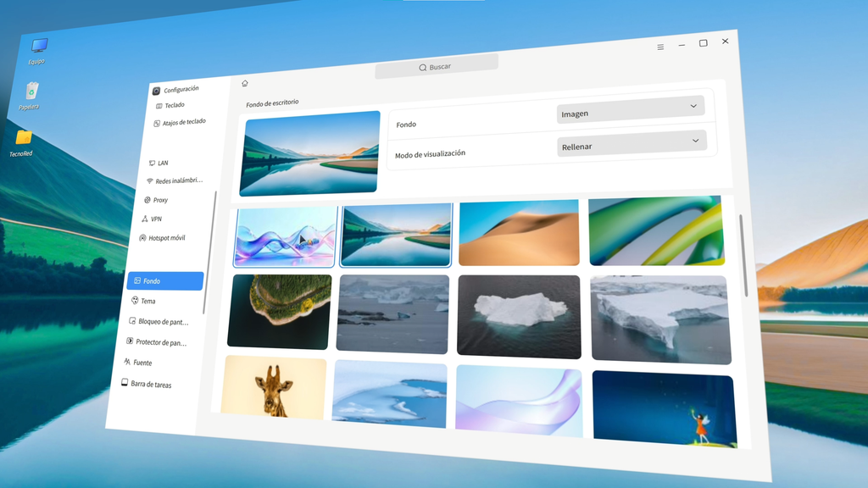Open the hamburger menu in title bar
This screenshot has height=488, width=868.
pyautogui.click(x=660, y=47)
